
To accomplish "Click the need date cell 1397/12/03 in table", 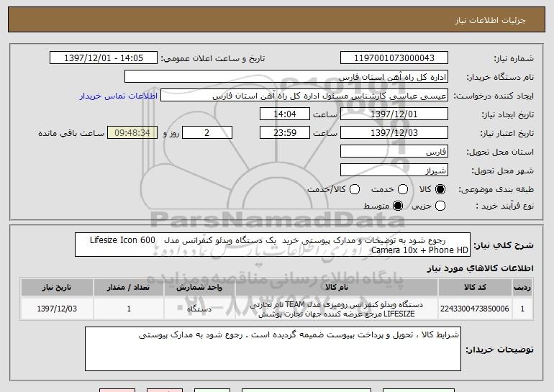I will (57, 309).
